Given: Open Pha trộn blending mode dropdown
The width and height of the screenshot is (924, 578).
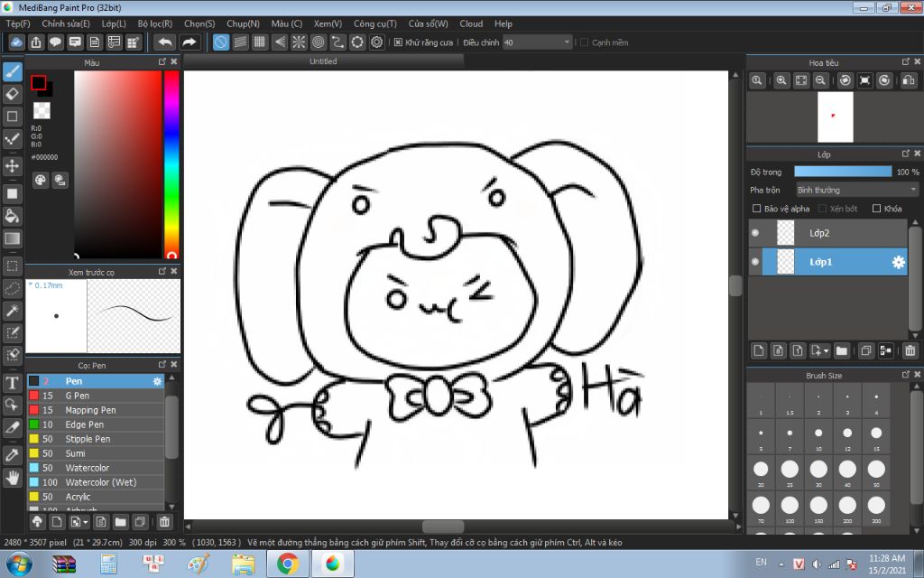Looking at the screenshot, I should [857, 190].
